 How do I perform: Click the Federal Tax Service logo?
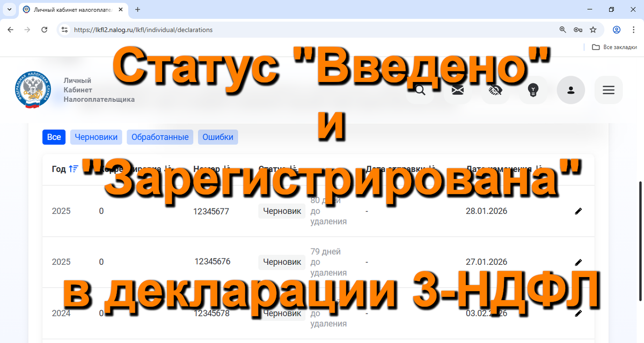(33, 90)
